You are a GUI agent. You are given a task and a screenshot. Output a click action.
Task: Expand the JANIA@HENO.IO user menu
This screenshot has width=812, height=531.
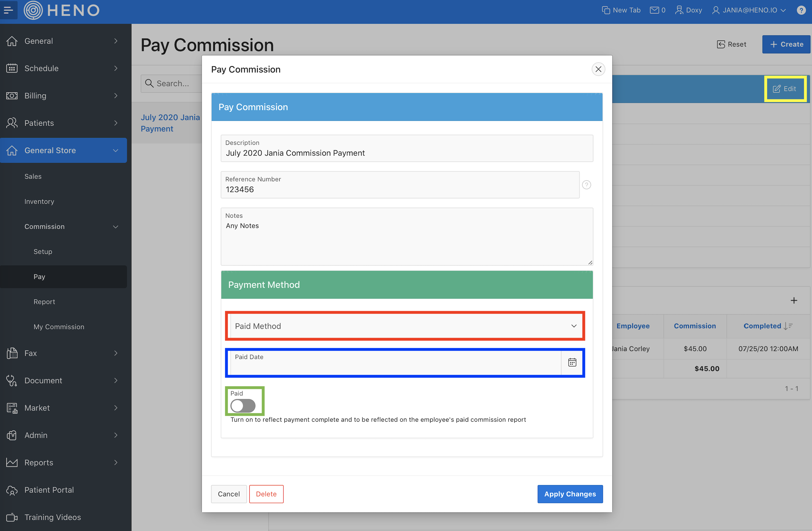pos(749,10)
